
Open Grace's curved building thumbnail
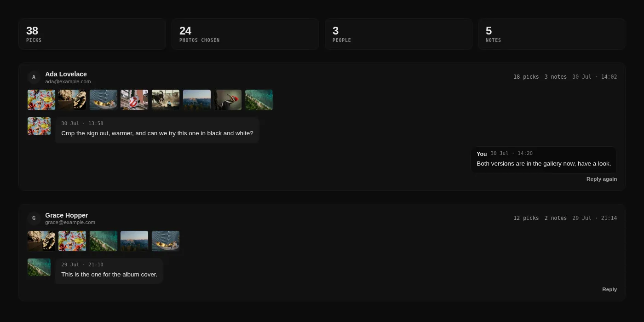[166, 241]
